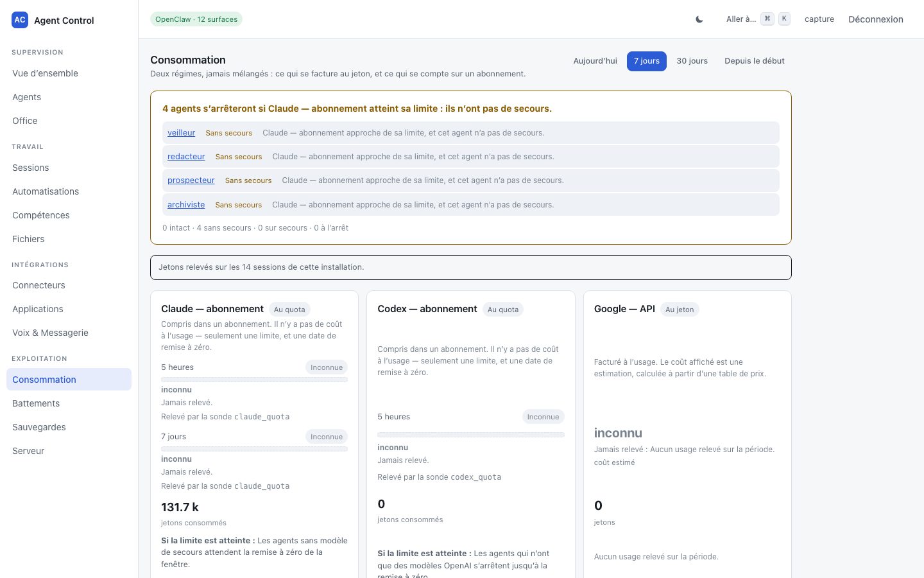Click Claude 7 jours progress bar
Screen dimensions: 924x578
[254, 449]
